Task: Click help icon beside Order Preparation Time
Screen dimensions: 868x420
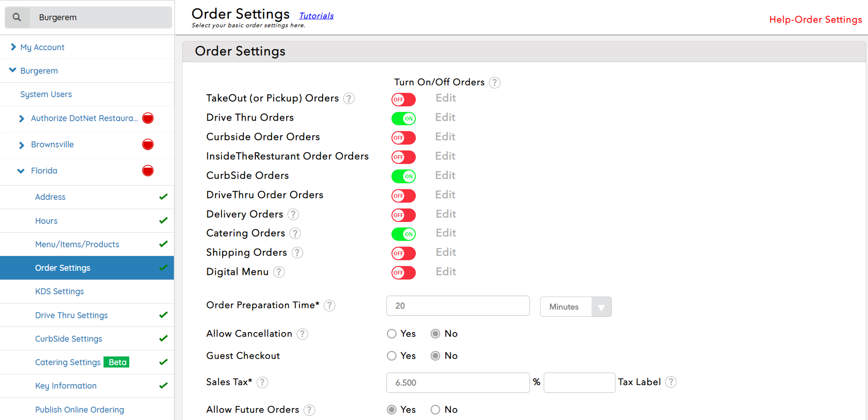Action: tap(329, 305)
